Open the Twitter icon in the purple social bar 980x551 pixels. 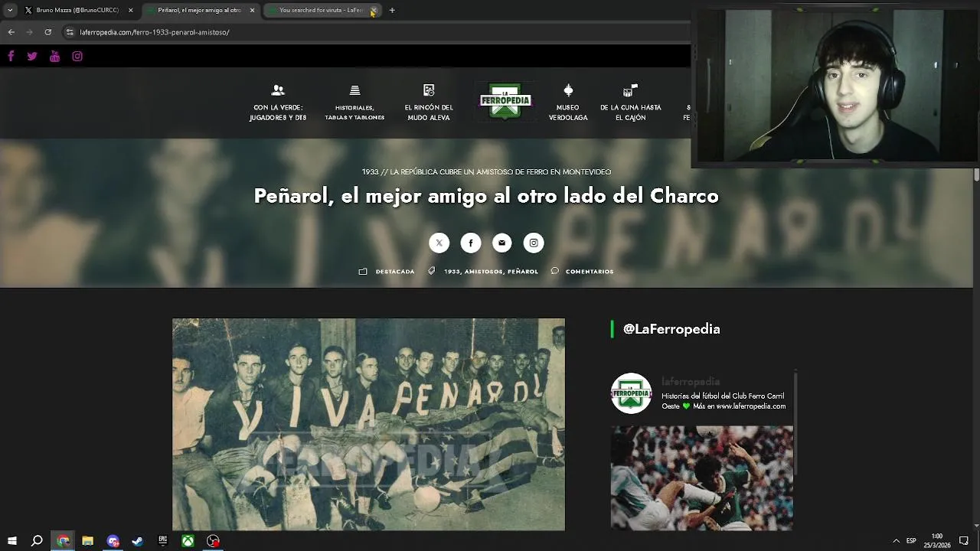coord(32,56)
